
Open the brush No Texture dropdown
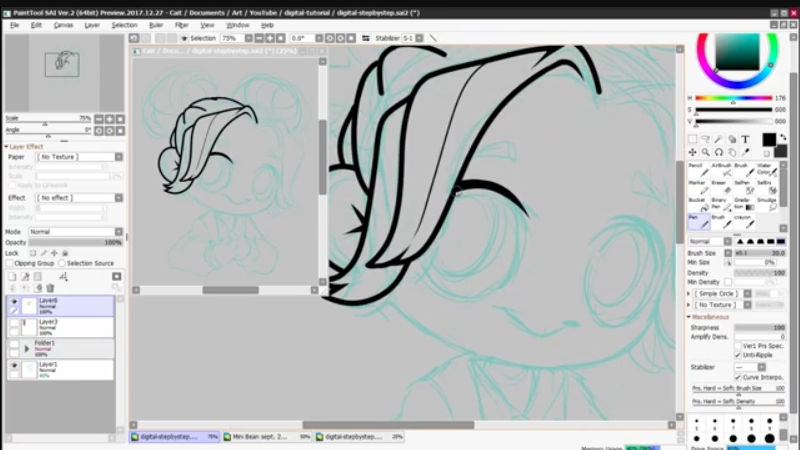[721, 305]
